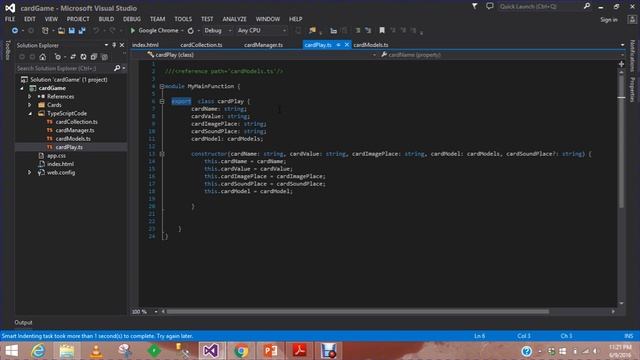Collapse the cardGame project node
The width and height of the screenshot is (640, 360).
click(x=22, y=88)
